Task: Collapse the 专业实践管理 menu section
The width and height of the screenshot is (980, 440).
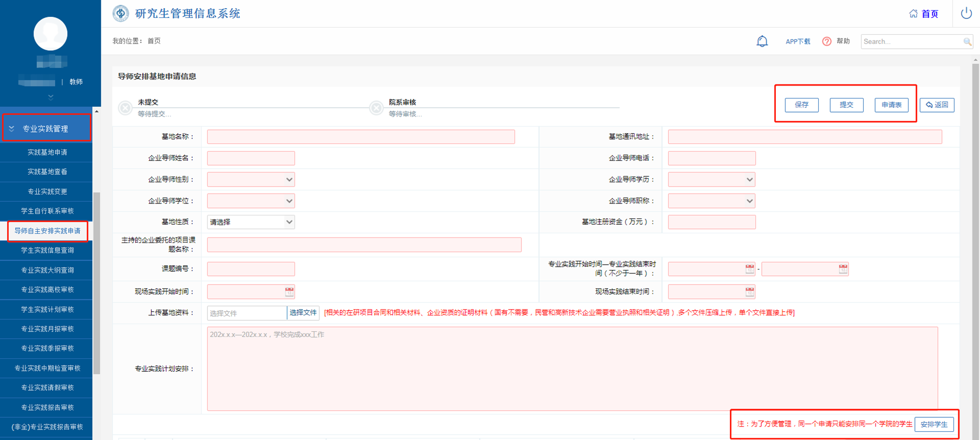Action: [46, 128]
